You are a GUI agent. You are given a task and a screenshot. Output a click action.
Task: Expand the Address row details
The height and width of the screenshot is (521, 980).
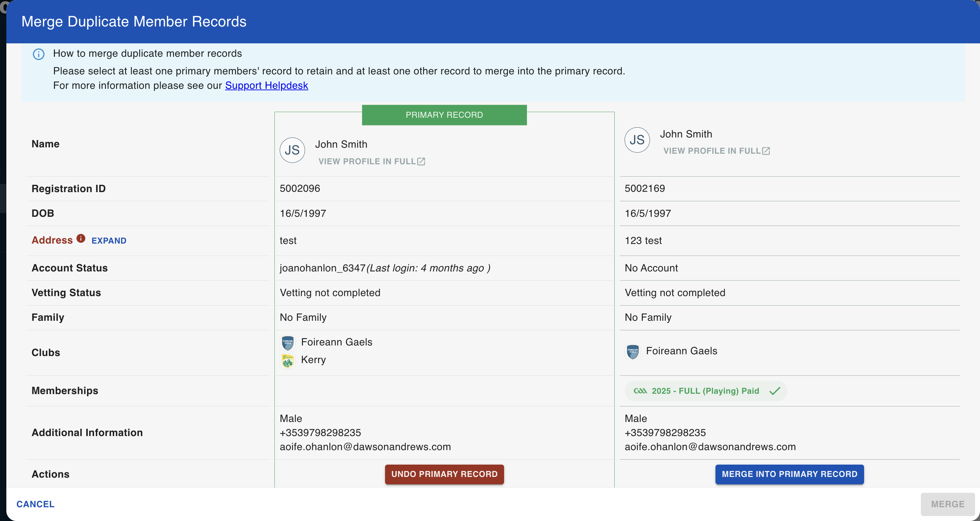(109, 240)
